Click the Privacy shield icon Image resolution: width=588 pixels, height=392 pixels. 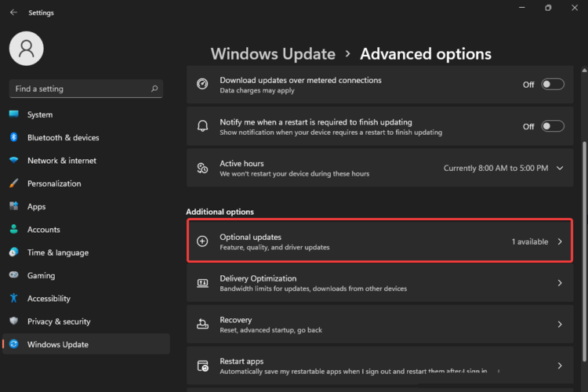point(14,321)
